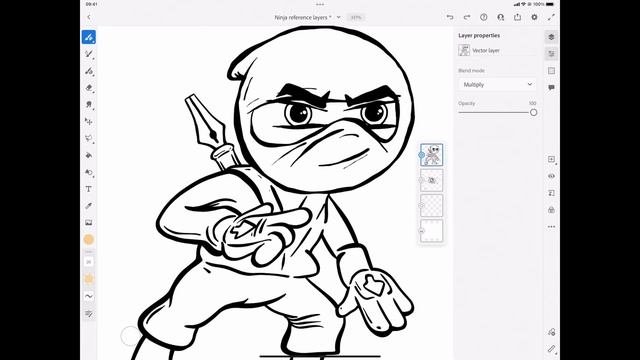The height and width of the screenshot is (360, 640).
Task: Open the Share export menu
Action: (518, 17)
